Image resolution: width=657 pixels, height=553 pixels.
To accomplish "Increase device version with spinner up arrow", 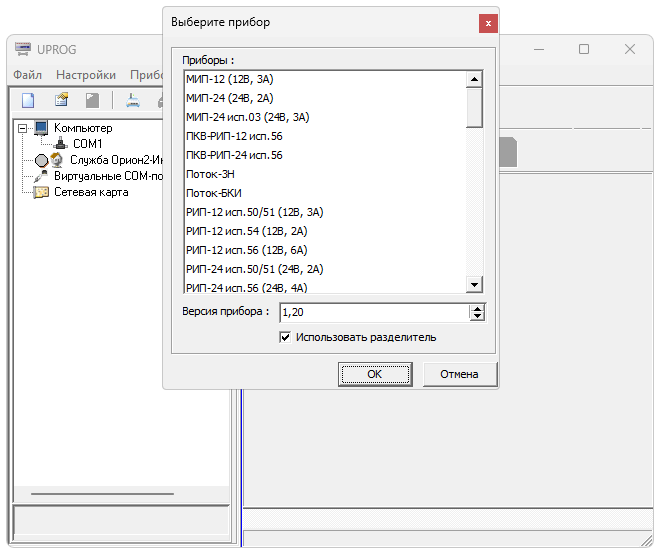I will 477,309.
